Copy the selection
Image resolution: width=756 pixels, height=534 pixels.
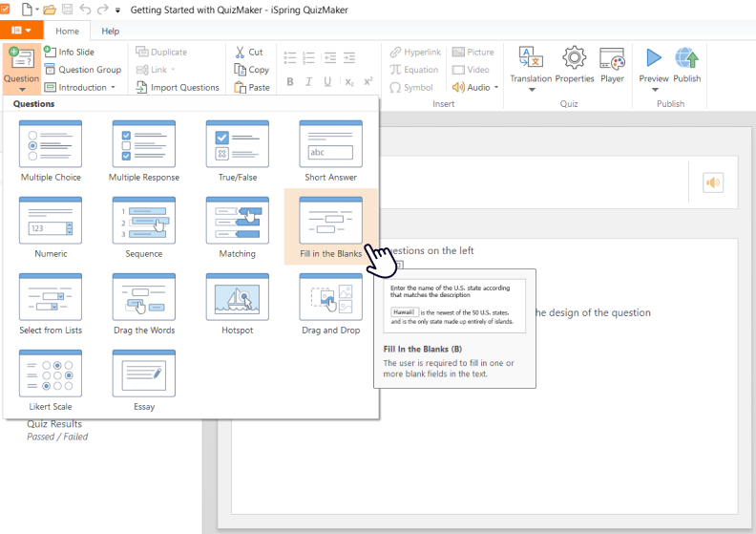(251, 70)
